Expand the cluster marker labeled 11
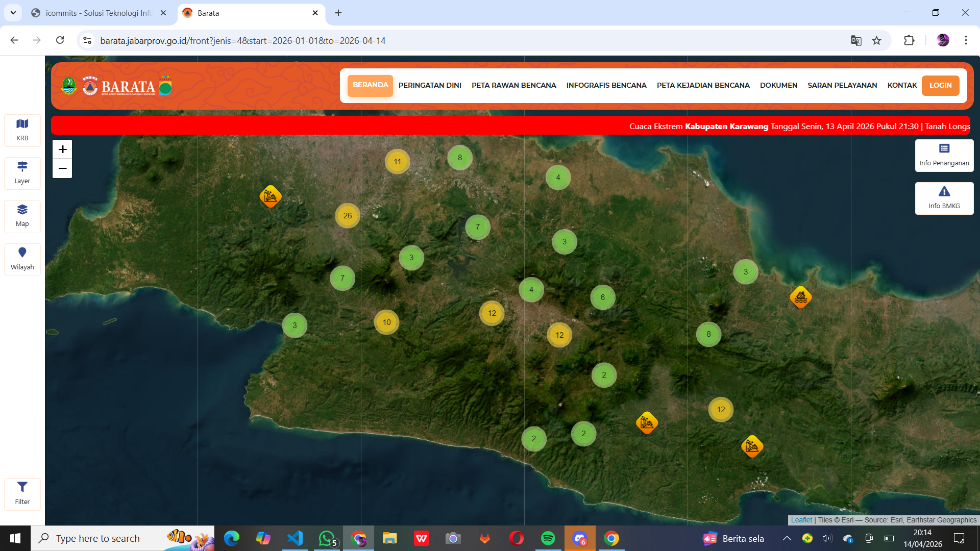This screenshot has width=980, height=551. click(x=397, y=162)
